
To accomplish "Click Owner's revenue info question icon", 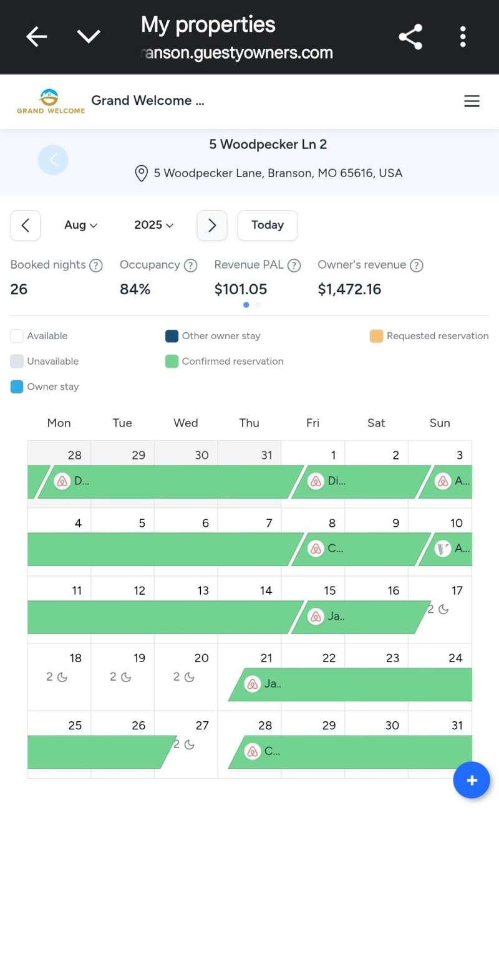I will pos(417,266).
